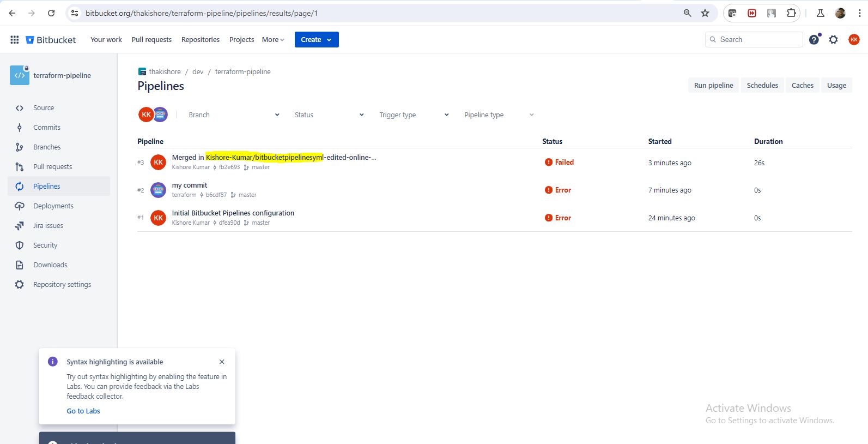Screen dimensions: 868x444
Task: Open the app switcher grid icon
Action: point(15,40)
